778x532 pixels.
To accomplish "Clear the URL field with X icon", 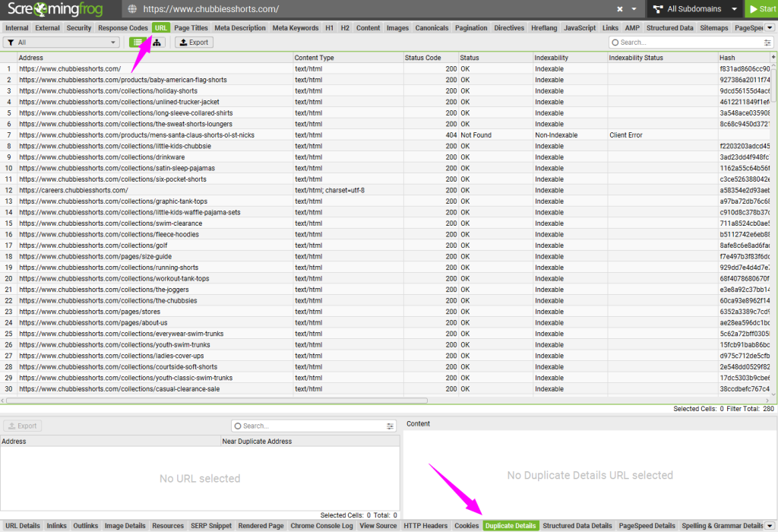I will [x=620, y=9].
